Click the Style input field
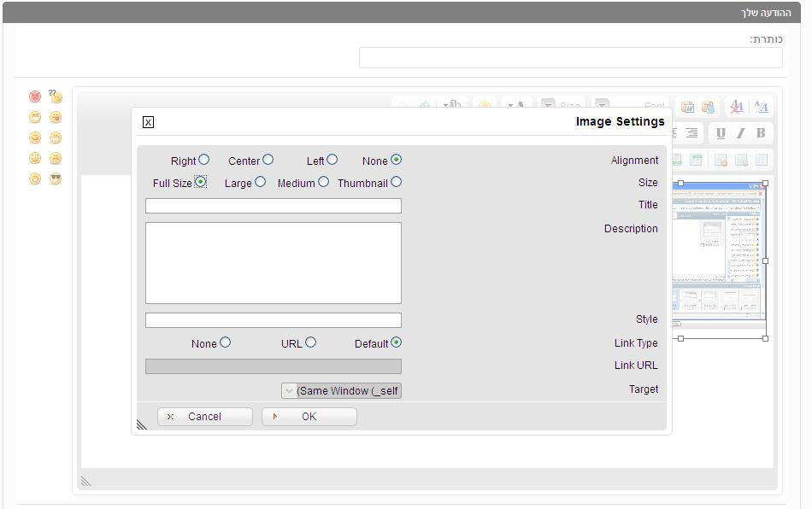The image size is (812, 509). click(x=274, y=320)
